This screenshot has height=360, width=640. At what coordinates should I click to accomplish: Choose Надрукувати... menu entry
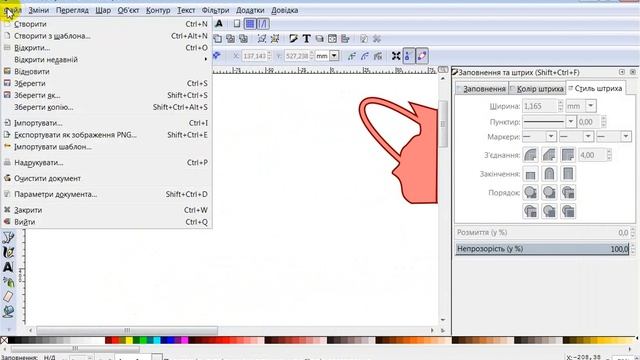point(106,162)
